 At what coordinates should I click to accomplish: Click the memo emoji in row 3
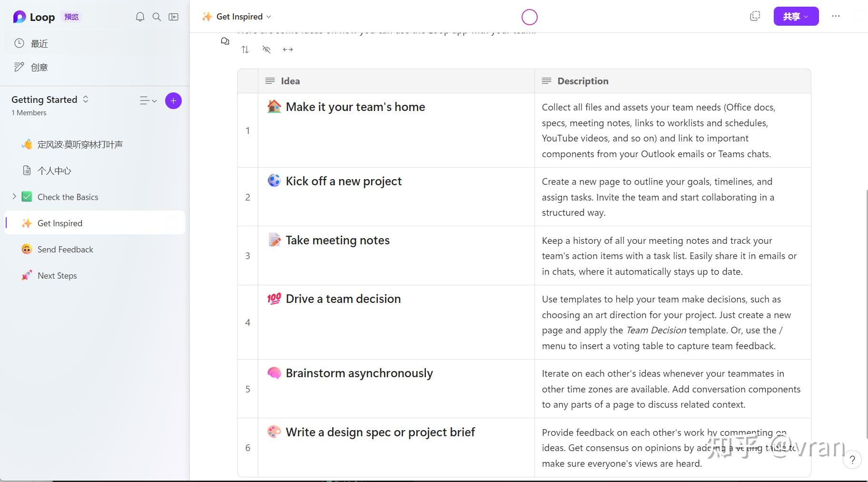click(x=274, y=240)
